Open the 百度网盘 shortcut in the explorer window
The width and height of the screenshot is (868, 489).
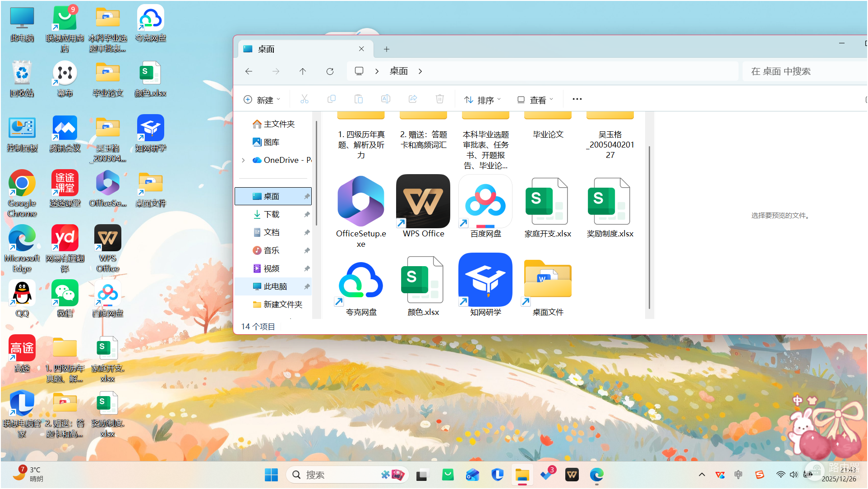pyautogui.click(x=485, y=206)
